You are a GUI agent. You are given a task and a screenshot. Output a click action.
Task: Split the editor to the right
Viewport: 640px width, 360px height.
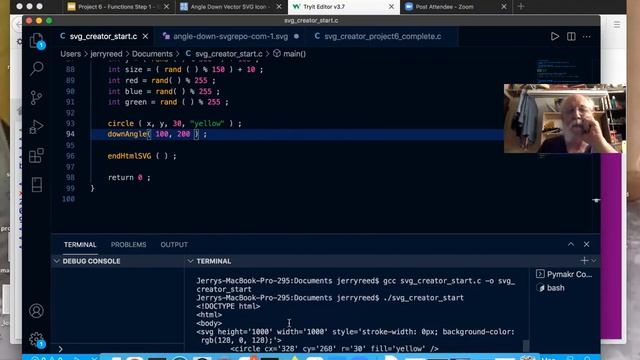click(571, 36)
